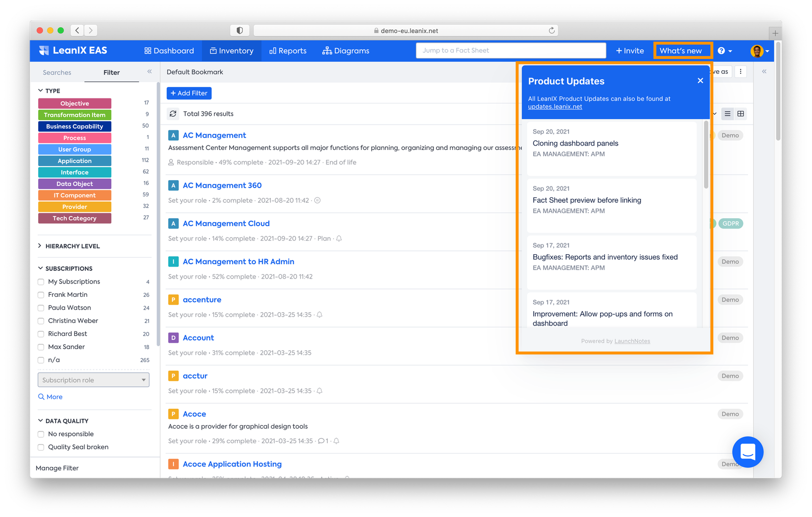Image resolution: width=812 pixels, height=517 pixels.
Task: Check Max Sander subscription filter
Action: tap(41, 347)
